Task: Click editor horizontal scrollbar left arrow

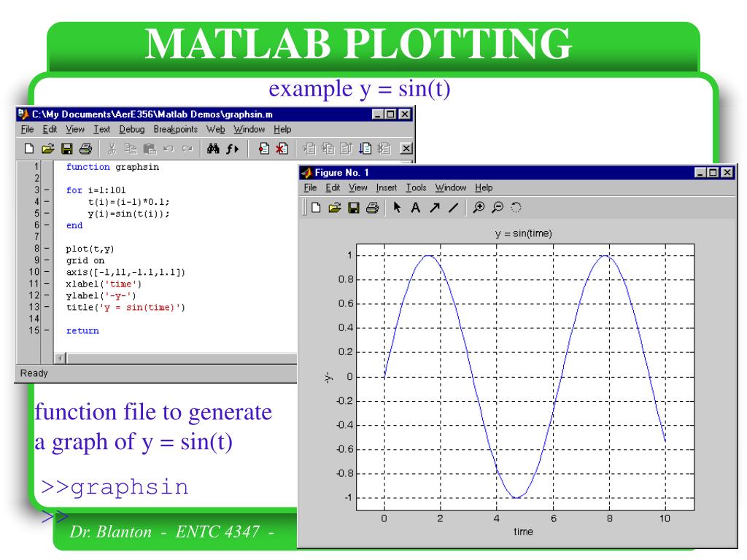Action: tap(61, 358)
